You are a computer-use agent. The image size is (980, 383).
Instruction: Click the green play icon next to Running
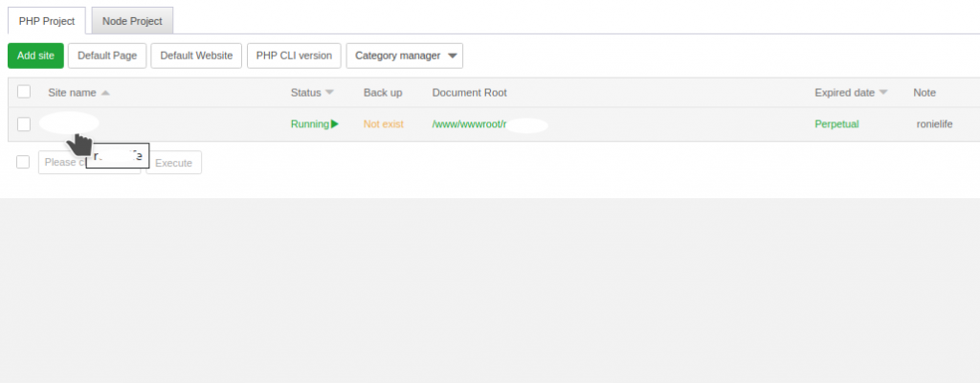click(x=335, y=124)
